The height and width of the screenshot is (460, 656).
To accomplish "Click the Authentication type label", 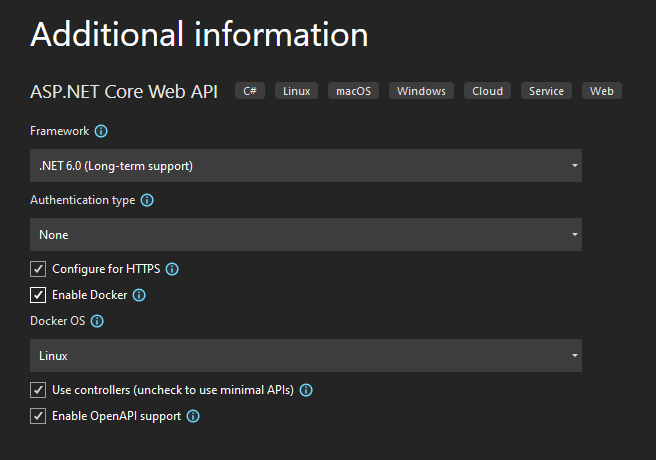I will 82,200.
